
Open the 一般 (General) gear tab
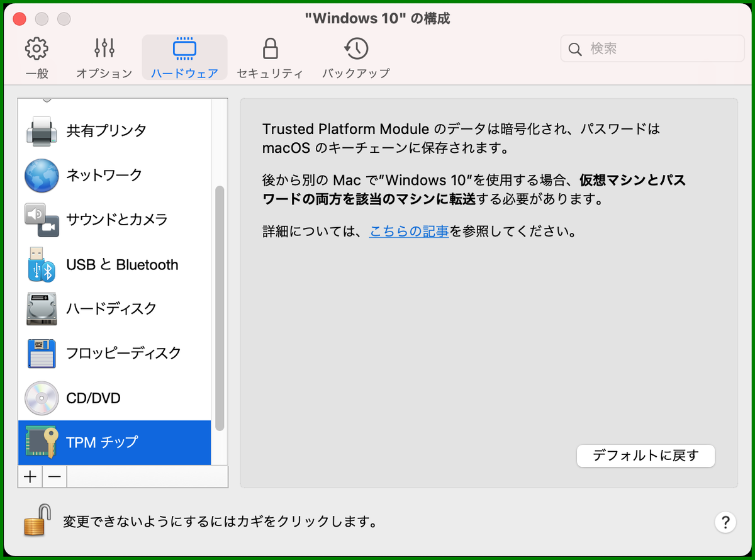pos(36,58)
